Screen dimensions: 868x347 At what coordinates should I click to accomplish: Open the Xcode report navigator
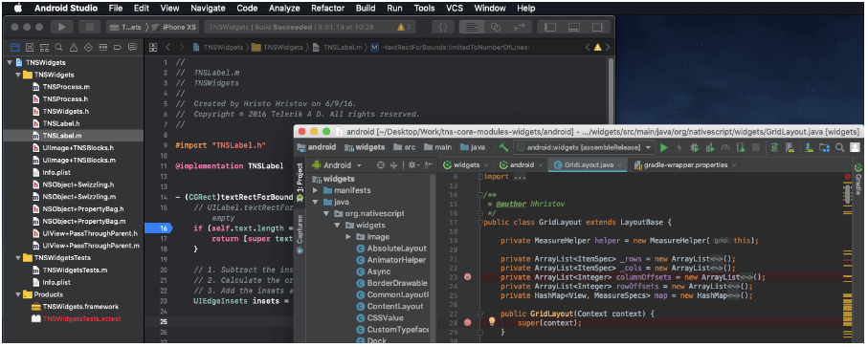coord(132,48)
